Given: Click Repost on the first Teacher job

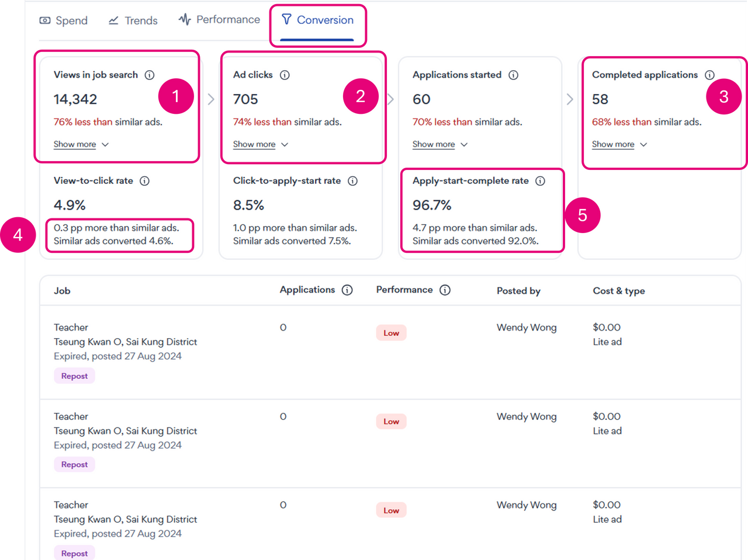Looking at the screenshot, I should coord(74,376).
